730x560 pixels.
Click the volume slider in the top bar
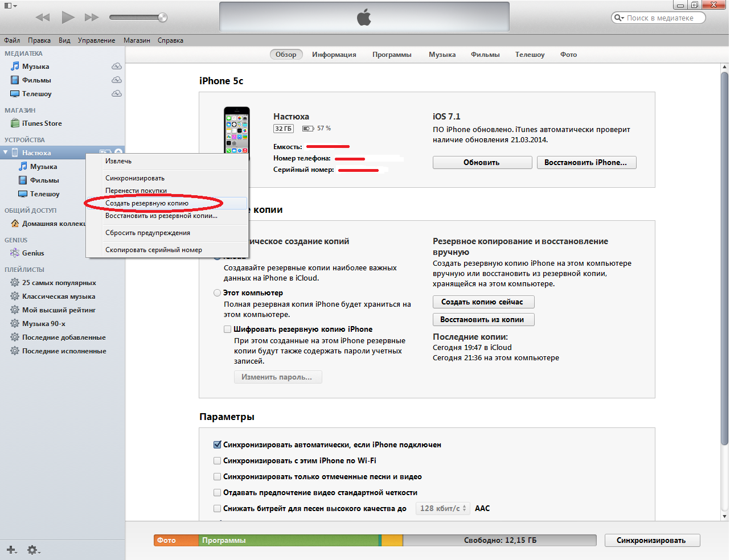138,18
